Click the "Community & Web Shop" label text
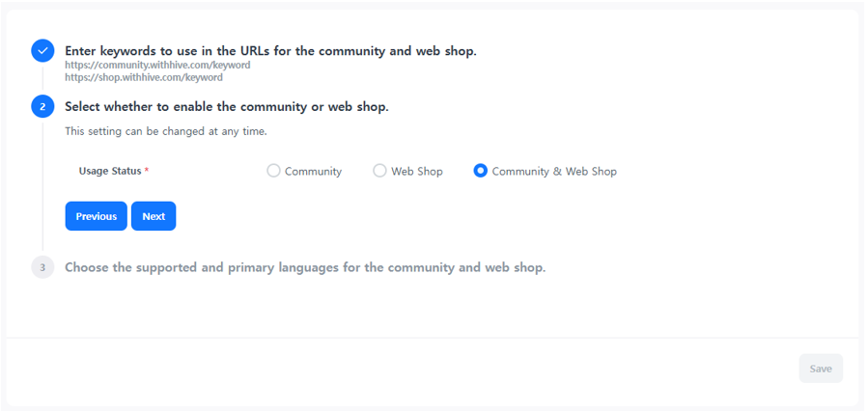 pyautogui.click(x=554, y=172)
